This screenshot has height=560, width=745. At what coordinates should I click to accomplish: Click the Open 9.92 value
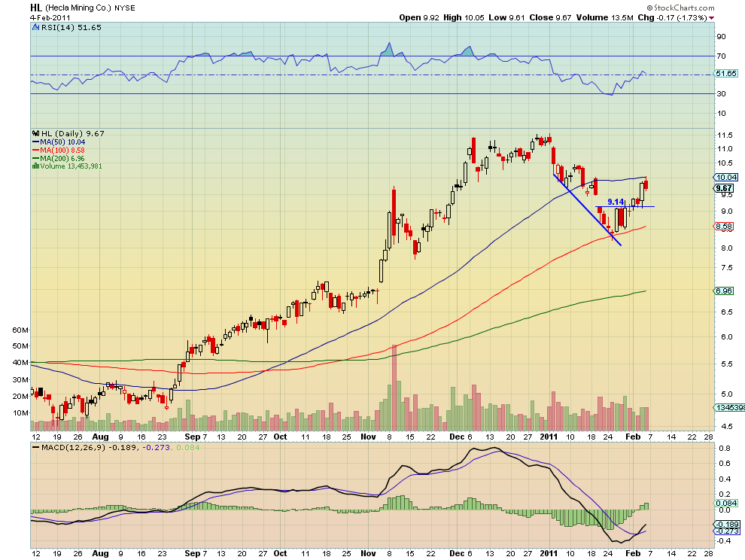[419, 17]
